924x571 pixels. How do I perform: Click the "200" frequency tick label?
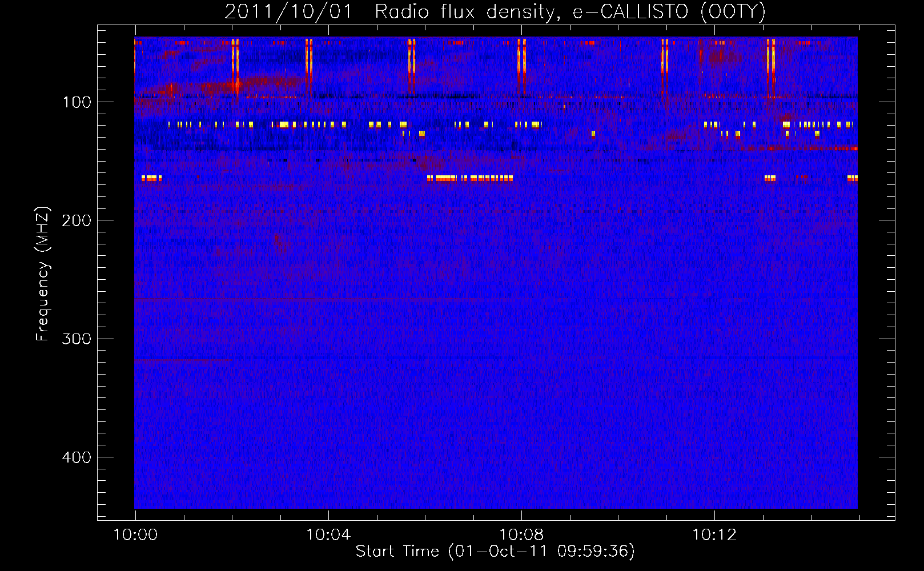pyautogui.click(x=77, y=220)
